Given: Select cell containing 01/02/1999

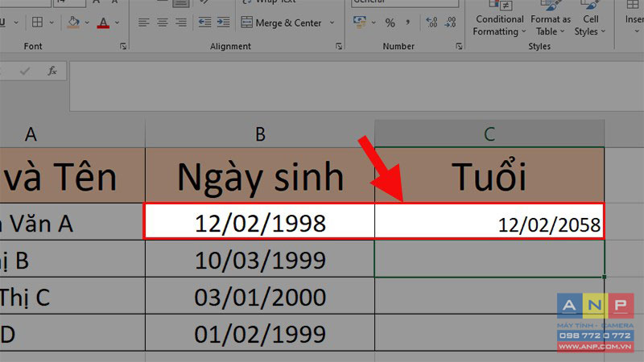Looking at the screenshot, I should point(260,333).
